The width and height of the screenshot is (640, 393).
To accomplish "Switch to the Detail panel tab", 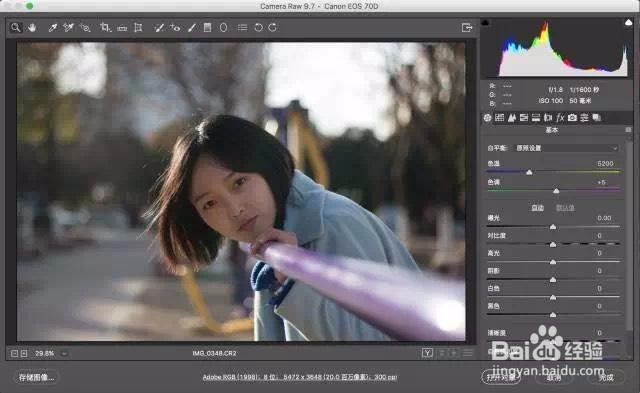I will pyautogui.click(x=512, y=118).
